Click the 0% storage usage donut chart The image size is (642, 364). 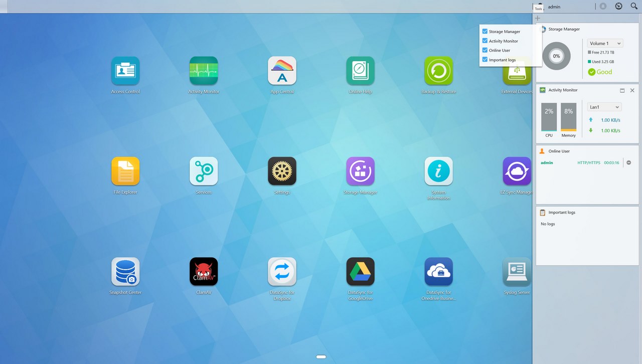(556, 56)
